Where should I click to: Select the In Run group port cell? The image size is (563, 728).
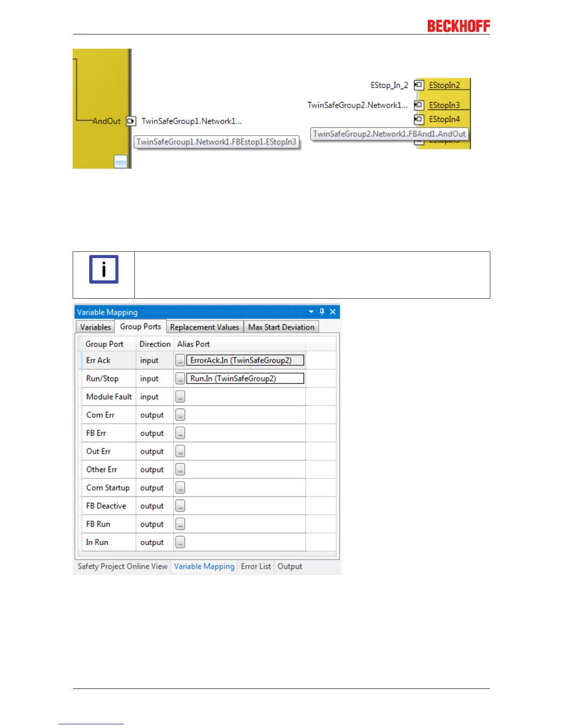pos(109,542)
